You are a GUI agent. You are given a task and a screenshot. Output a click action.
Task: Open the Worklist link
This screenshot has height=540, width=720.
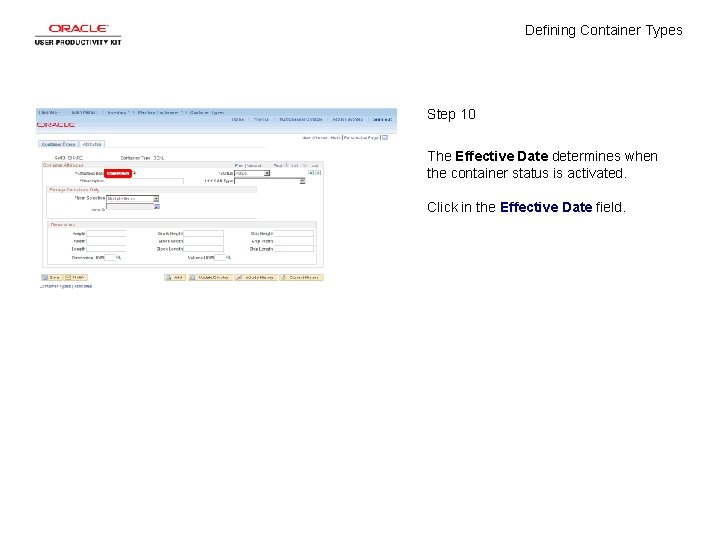(261, 119)
